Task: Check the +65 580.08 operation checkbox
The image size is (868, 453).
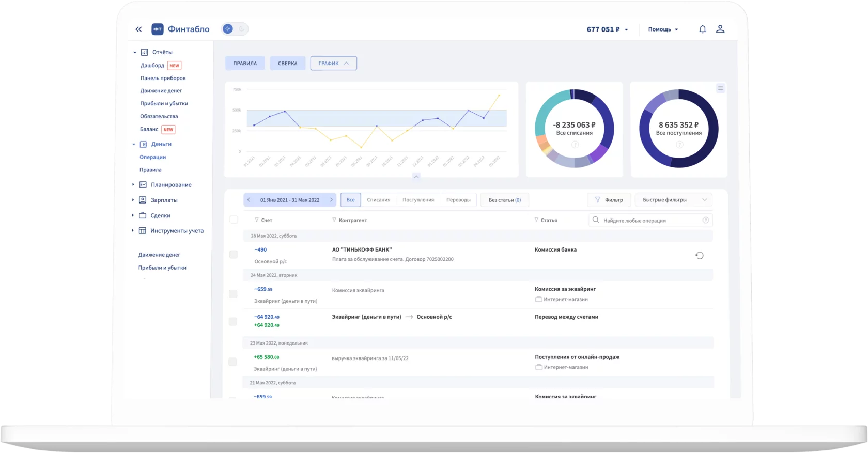Action: point(233,362)
